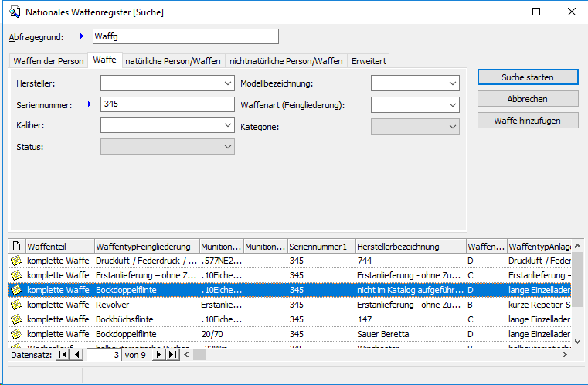Advance to the next record in the navigator

click(x=159, y=355)
